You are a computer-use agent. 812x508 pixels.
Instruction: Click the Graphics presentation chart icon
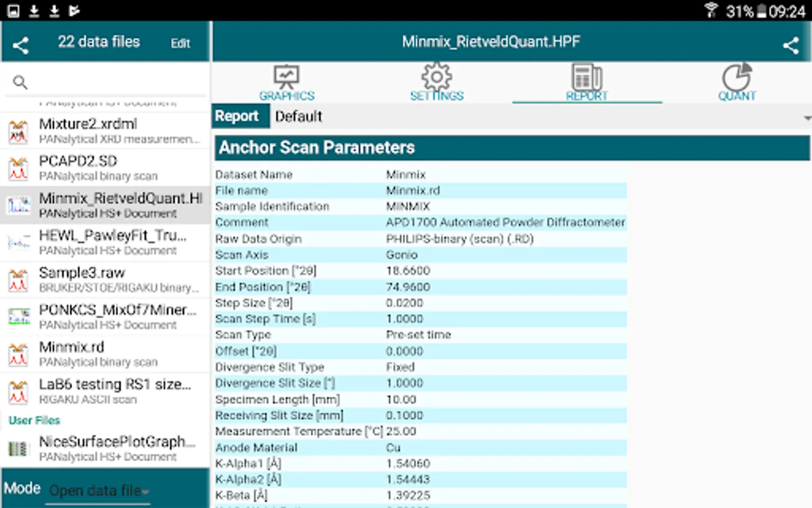(x=286, y=77)
